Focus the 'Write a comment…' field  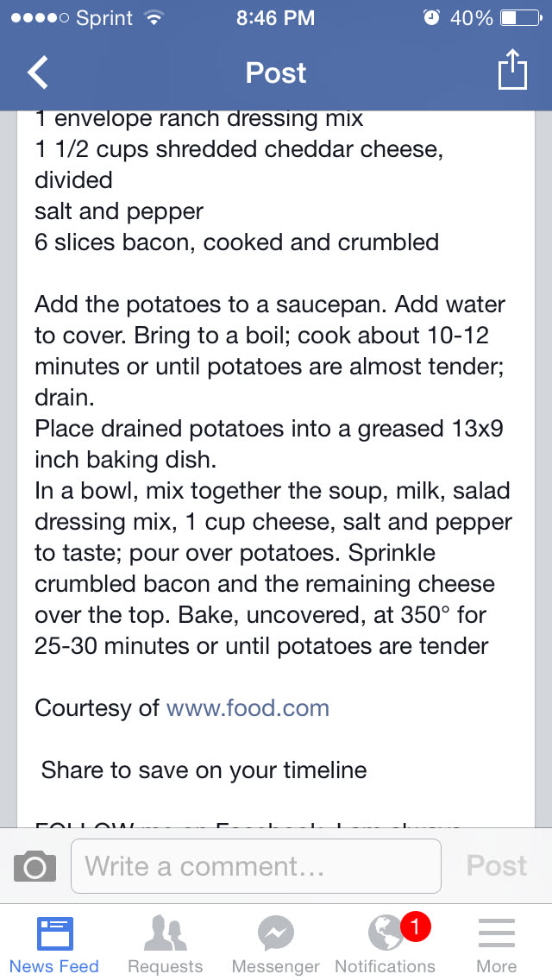point(256,865)
